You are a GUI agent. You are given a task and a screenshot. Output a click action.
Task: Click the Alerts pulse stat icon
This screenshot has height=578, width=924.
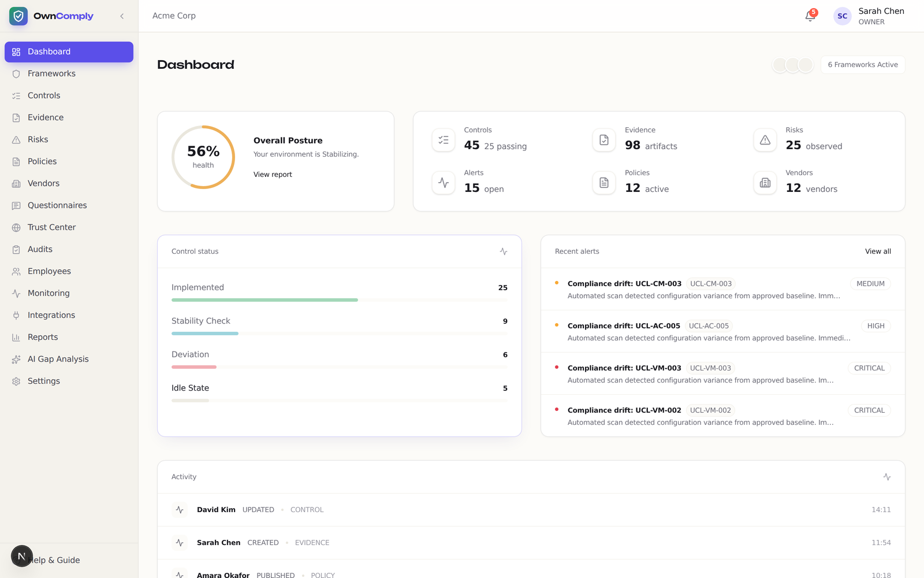tap(444, 183)
